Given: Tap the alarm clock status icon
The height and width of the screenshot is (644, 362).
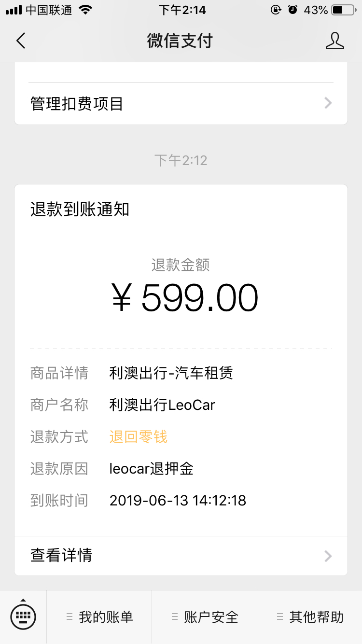Looking at the screenshot, I should [292, 10].
